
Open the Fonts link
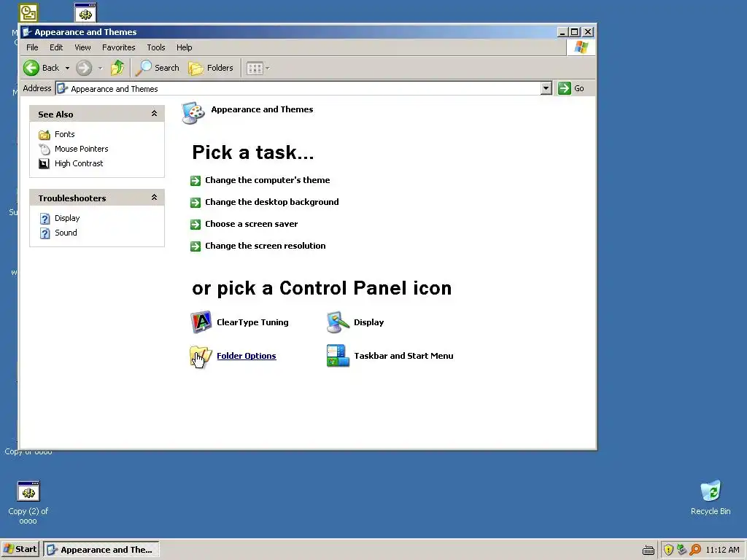(x=65, y=134)
